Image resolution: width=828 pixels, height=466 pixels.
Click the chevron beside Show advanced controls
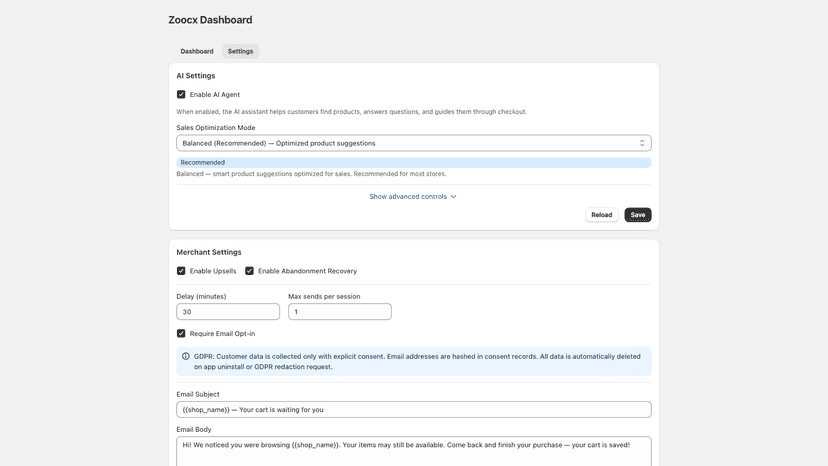tap(453, 197)
